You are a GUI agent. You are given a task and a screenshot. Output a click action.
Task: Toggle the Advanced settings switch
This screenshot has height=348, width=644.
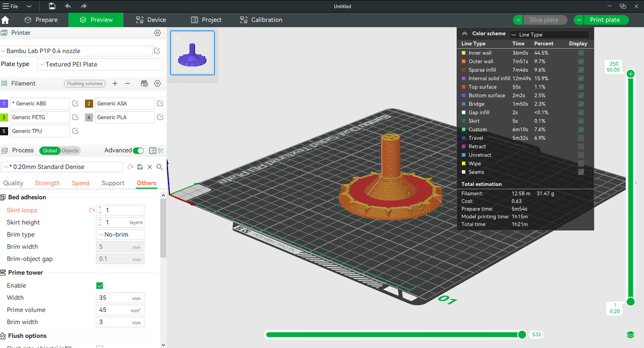[138, 150]
